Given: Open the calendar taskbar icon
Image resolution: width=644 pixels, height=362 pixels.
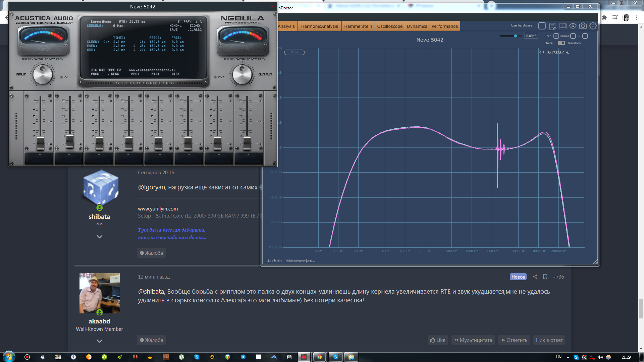Looking at the screenshot, I should point(258,357).
